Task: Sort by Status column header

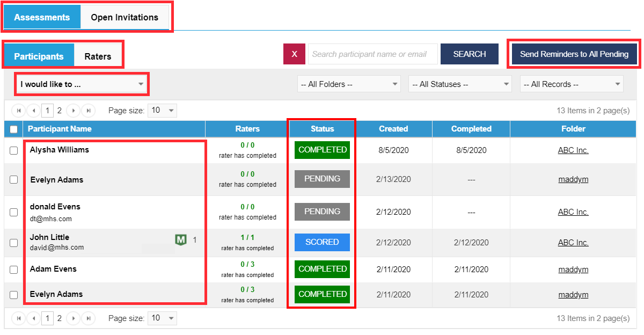Action: coord(322,129)
